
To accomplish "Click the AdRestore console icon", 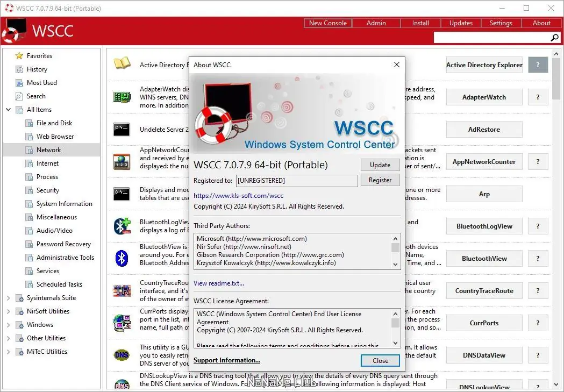I will click(x=122, y=130).
